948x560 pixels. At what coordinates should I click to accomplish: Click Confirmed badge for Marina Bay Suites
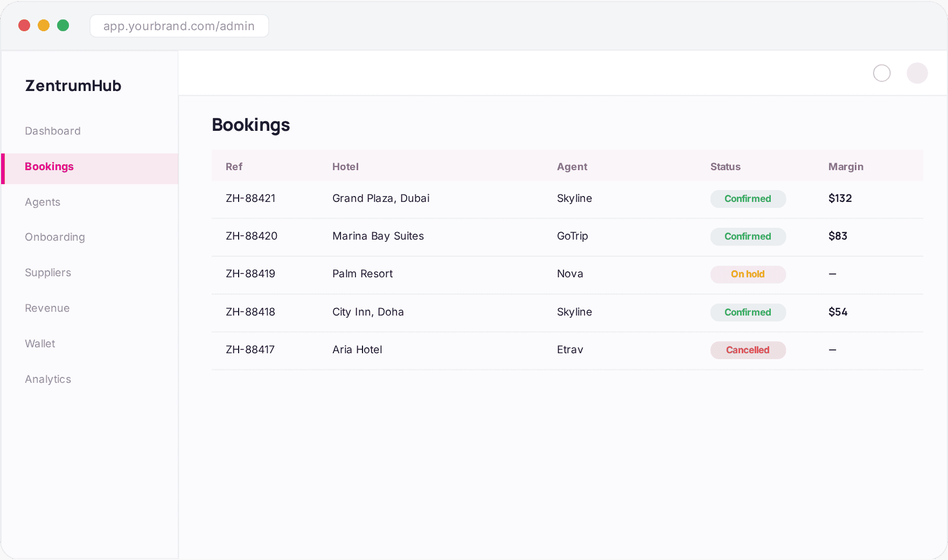[x=748, y=236]
